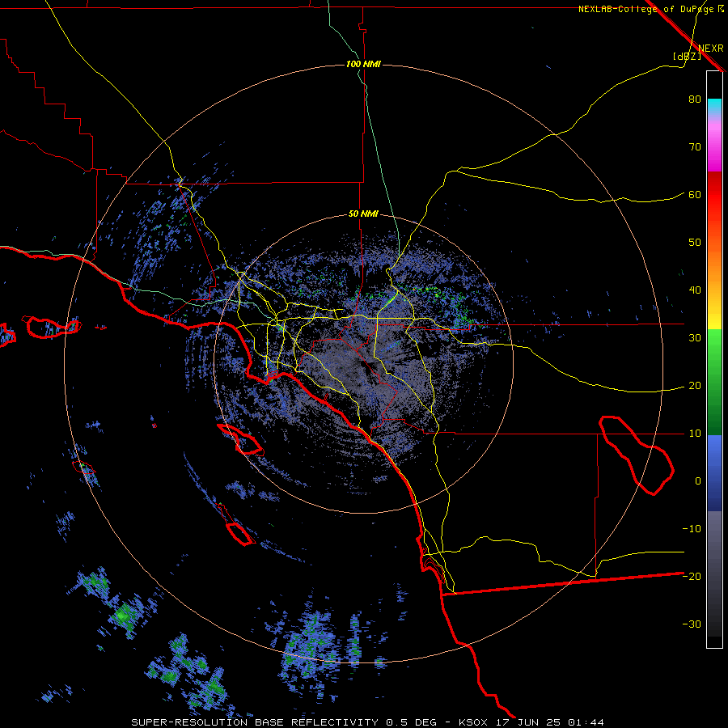The width and height of the screenshot is (728, 728).
Task: Select the NEXLAB-College of DuPage header text
Action: pos(645,9)
